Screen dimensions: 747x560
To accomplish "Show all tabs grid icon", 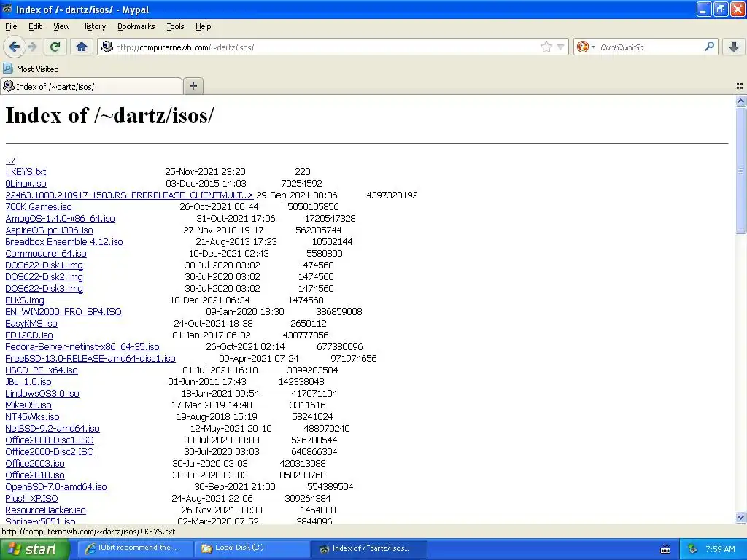I will tap(740, 86).
